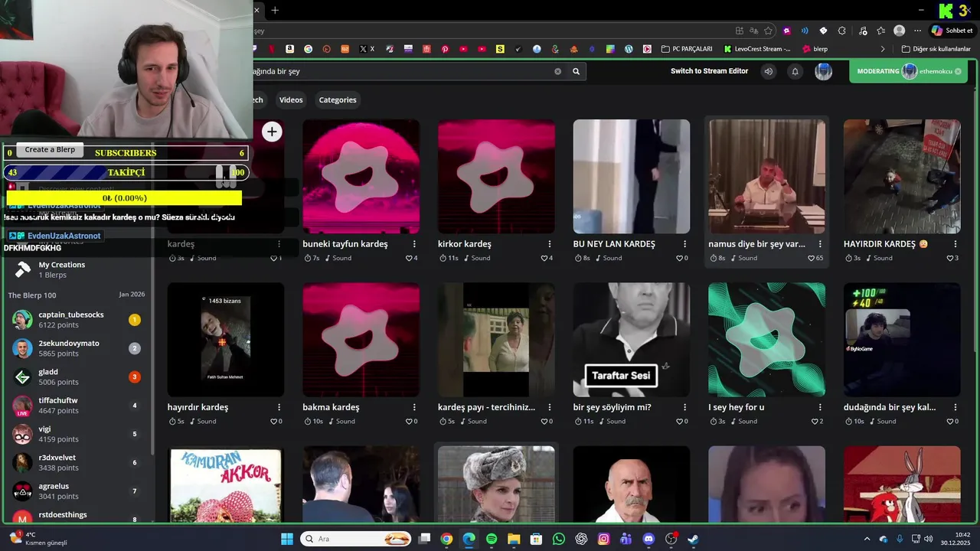980x551 pixels.
Task: Expand more bookmarks chevron
Action: click(x=882, y=49)
